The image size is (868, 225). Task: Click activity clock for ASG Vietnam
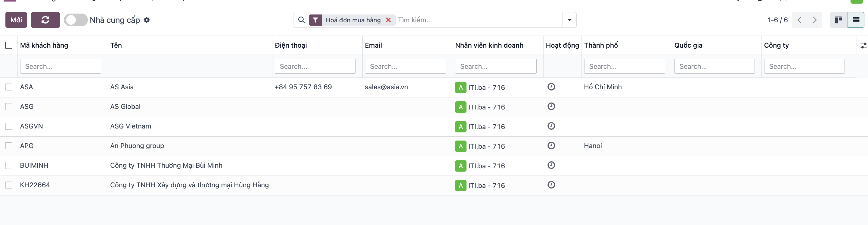pos(551,126)
